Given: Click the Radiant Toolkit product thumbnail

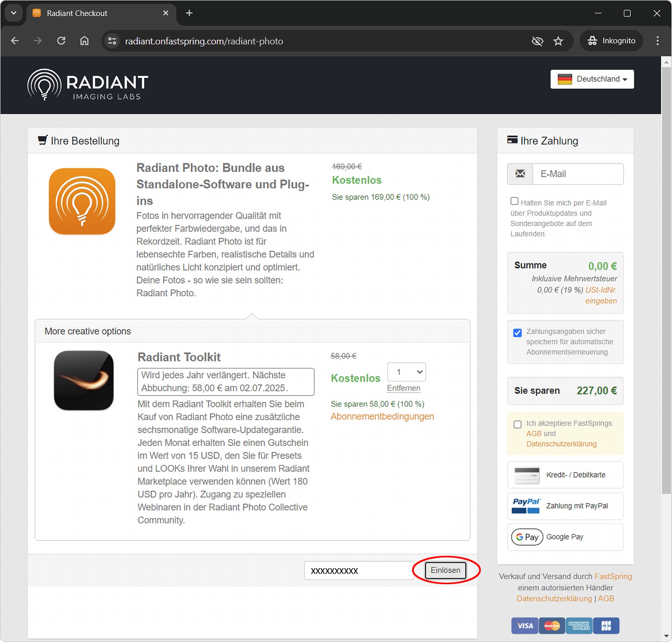Looking at the screenshot, I should click(84, 380).
